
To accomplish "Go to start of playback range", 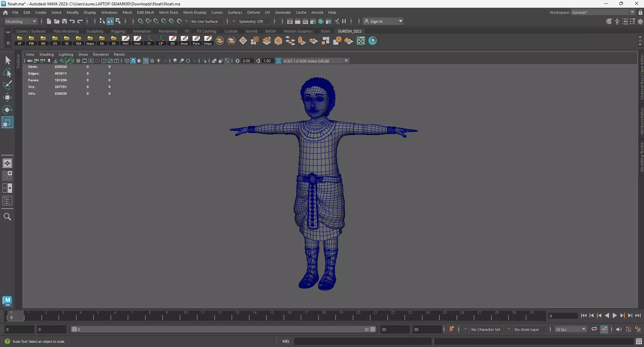I will coord(584,315).
